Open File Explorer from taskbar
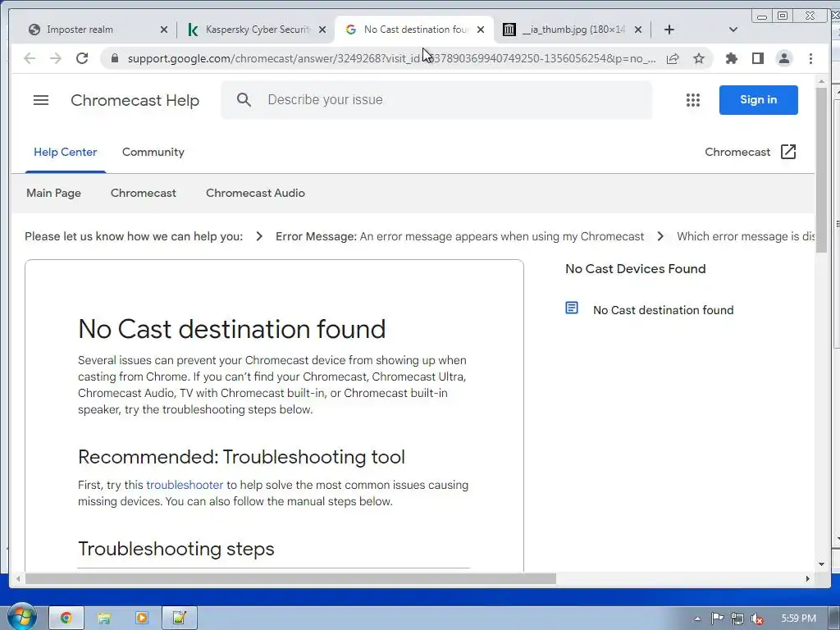The image size is (840, 630). click(x=103, y=619)
